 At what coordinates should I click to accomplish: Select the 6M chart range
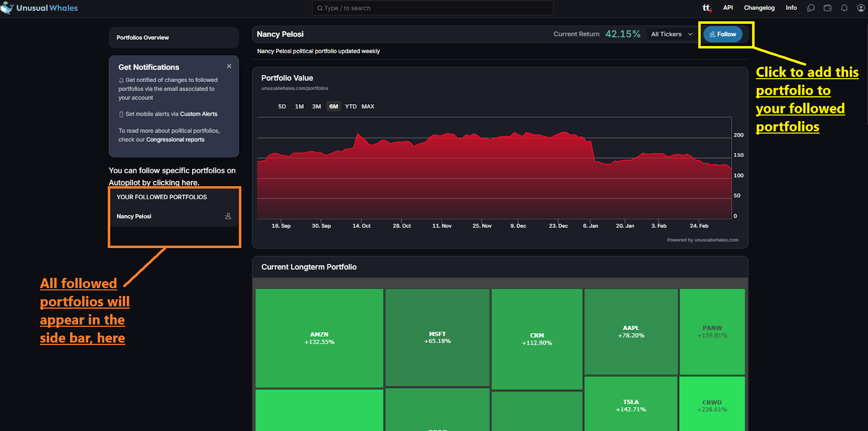coord(334,106)
